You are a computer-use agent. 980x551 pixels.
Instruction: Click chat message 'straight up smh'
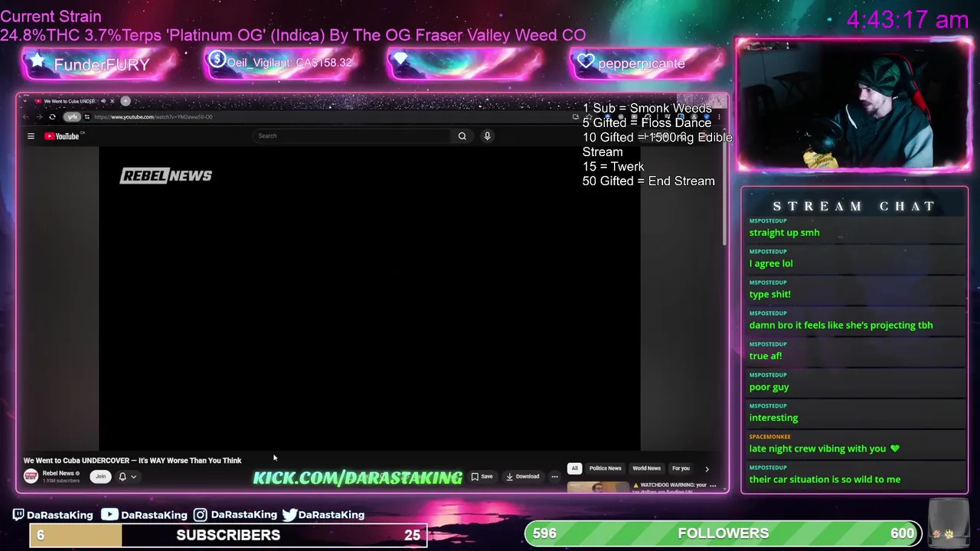pos(784,233)
